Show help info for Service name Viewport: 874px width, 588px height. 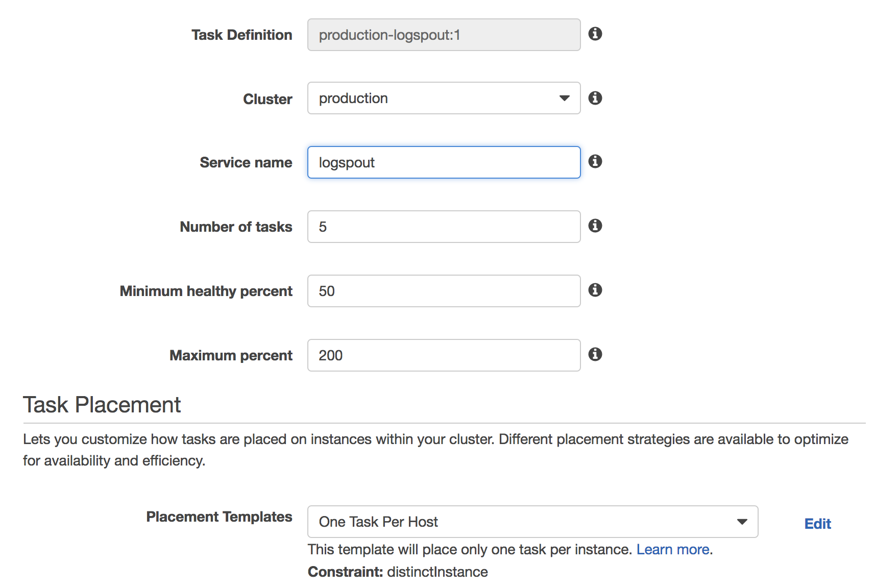click(x=595, y=162)
